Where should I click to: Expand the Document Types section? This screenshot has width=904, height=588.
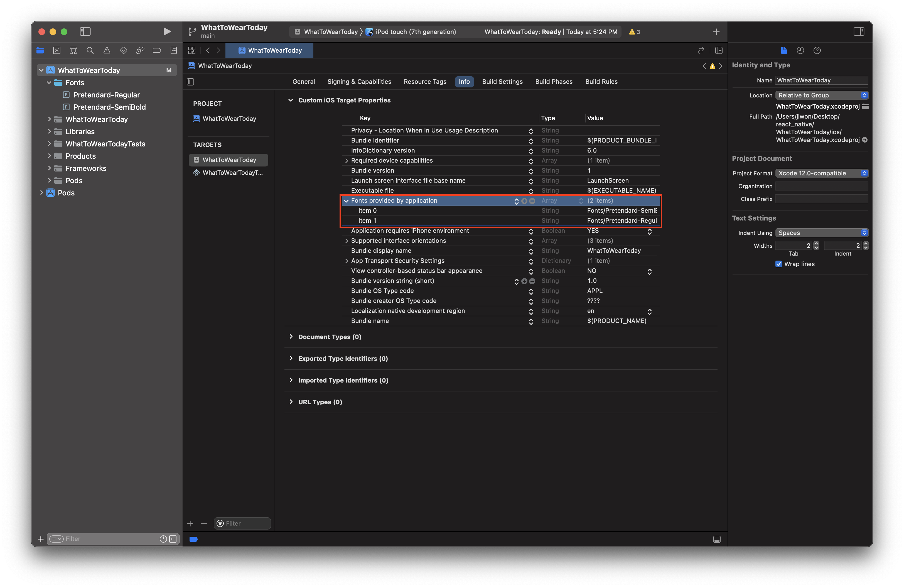pyautogui.click(x=291, y=337)
